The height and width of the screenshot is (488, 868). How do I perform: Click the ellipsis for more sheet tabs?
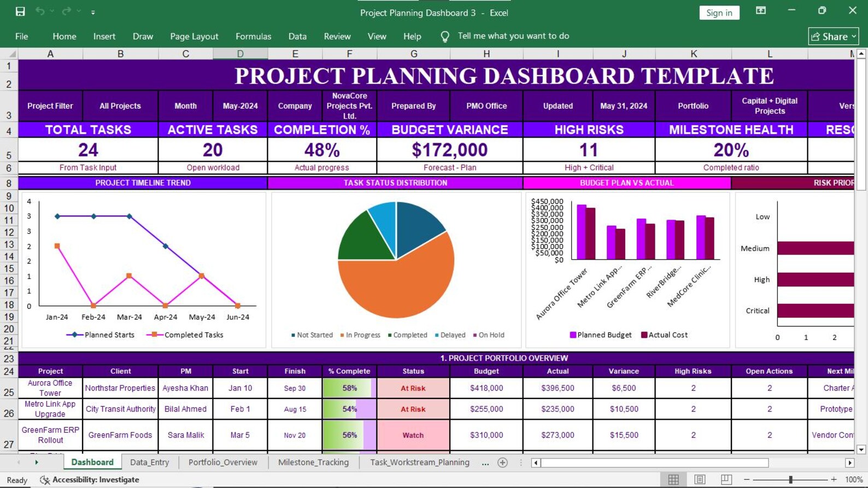point(485,463)
